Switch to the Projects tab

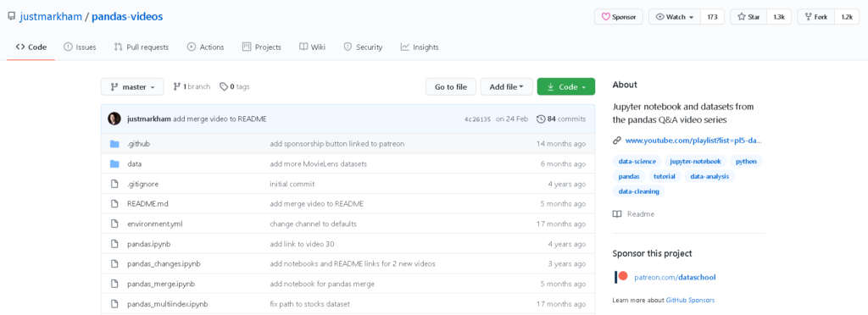[261, 47]
